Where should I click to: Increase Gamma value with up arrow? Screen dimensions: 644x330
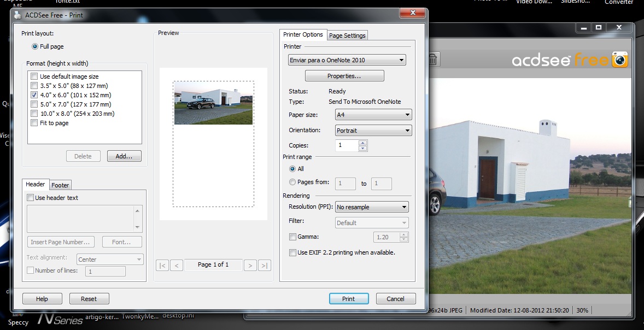404,234
